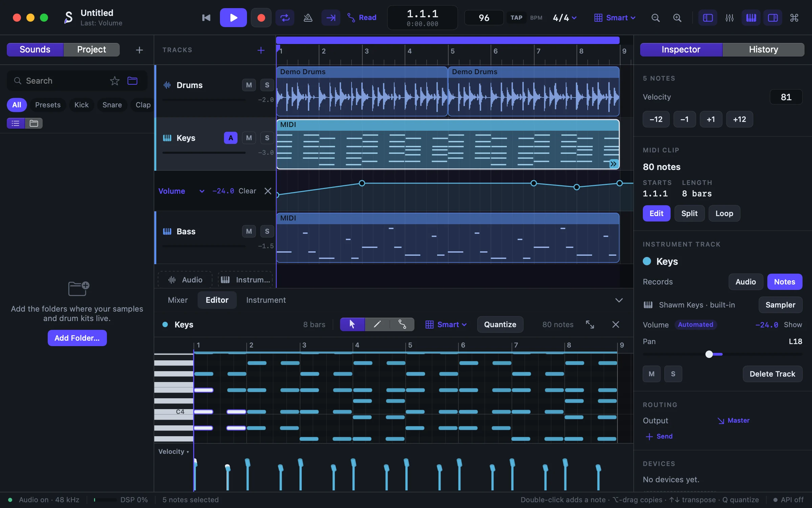812x508 pixels.
Task: Click the folder icon in Search bar
Action: click(x=132, y=81)
